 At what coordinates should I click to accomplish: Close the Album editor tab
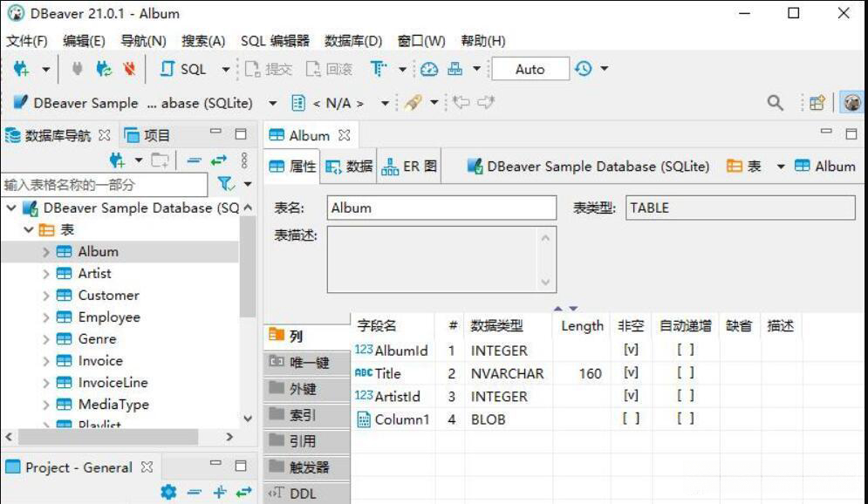[x=345, y=135]
